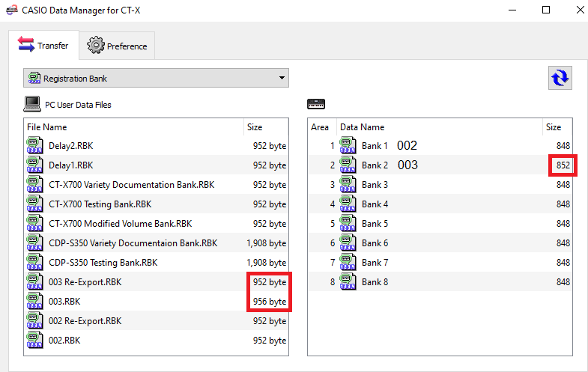The image size is (588, 372).
Task: Click the Bank 7 icon
Action: coord(348,262)
